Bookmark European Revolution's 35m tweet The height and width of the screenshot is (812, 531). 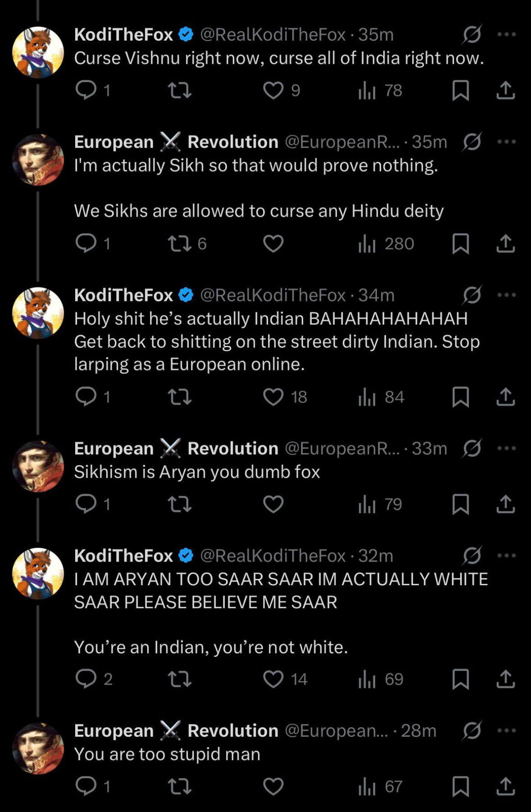coord(460,243)
